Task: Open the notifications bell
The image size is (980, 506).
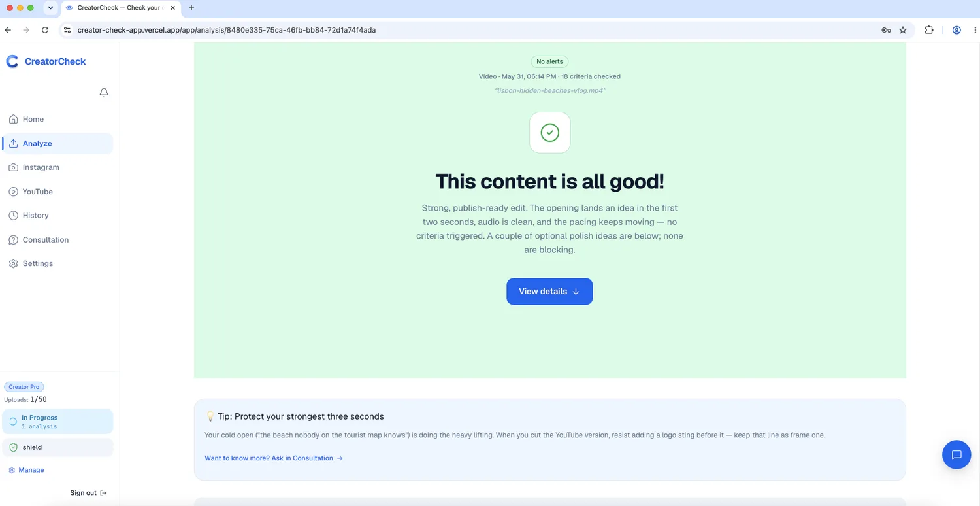Action: point(104,93)
